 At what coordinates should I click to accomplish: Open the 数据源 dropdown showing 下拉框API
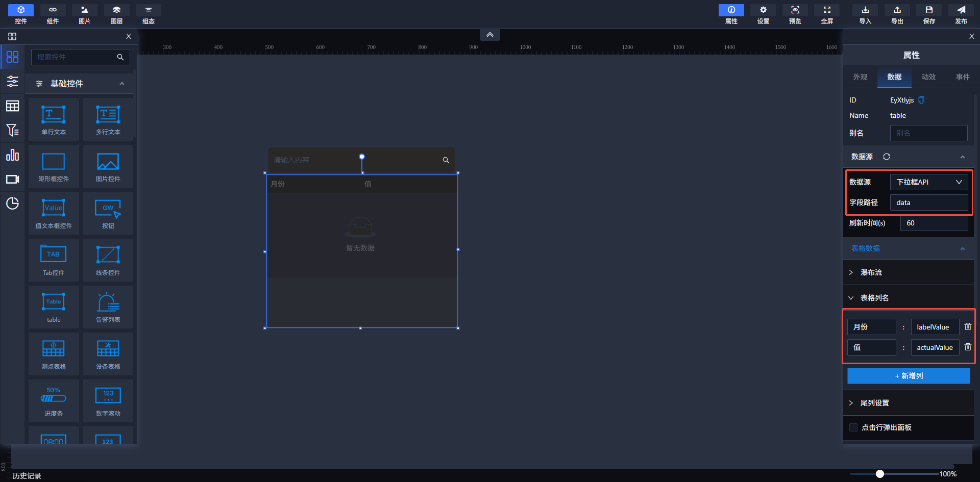928,182
